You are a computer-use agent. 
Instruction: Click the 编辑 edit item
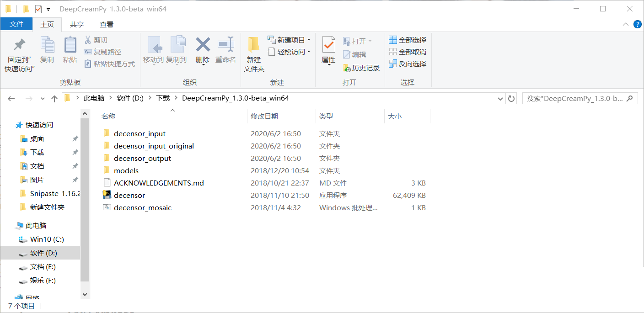click(x=354, y=54)
